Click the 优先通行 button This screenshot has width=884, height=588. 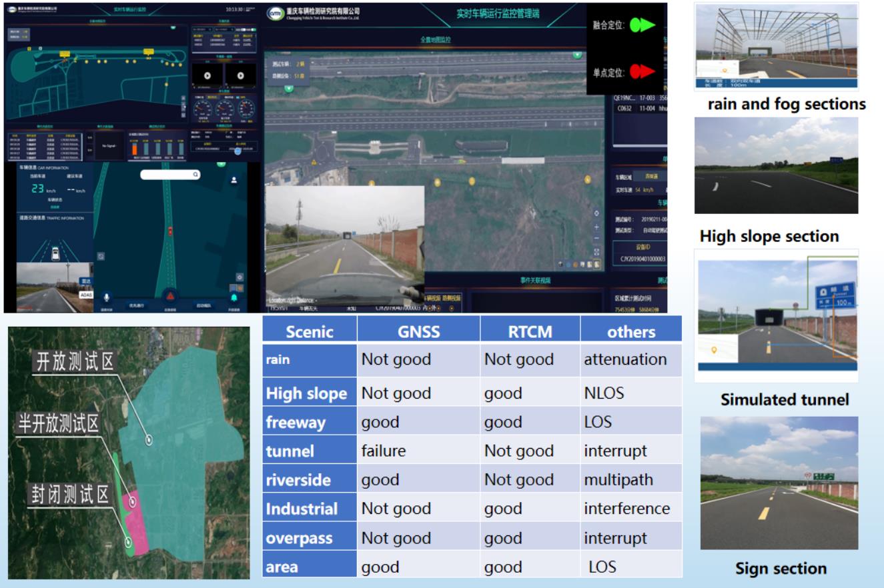(x=137, y=305)
